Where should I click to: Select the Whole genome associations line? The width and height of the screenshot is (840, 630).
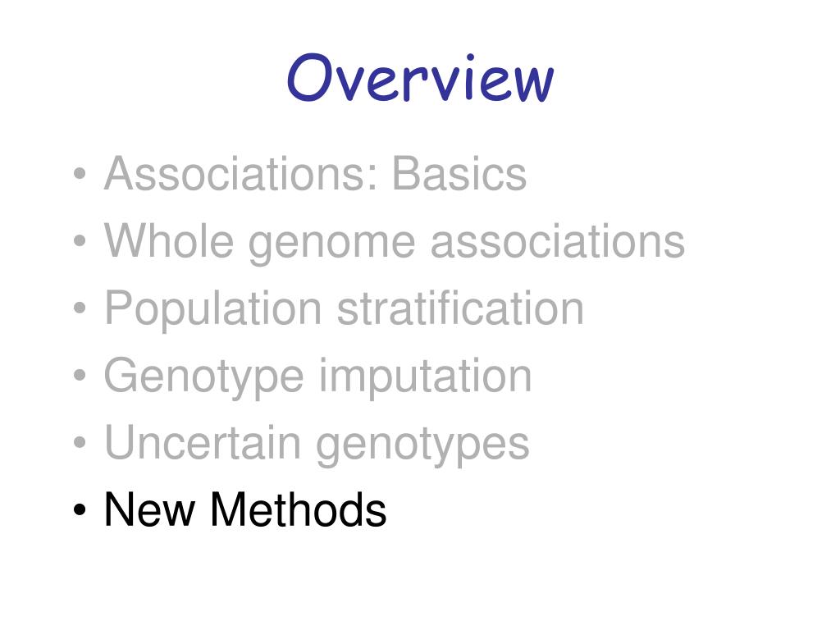pos(395,243)
